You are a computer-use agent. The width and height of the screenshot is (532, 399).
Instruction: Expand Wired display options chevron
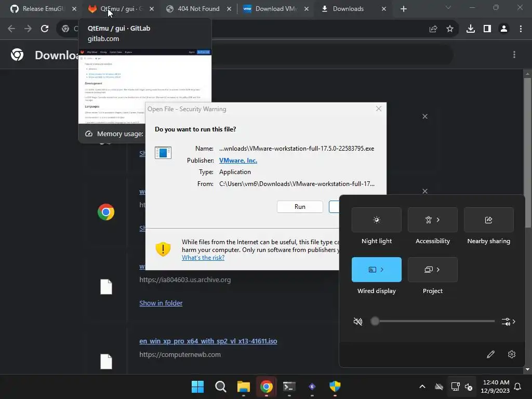click(382, 270)
